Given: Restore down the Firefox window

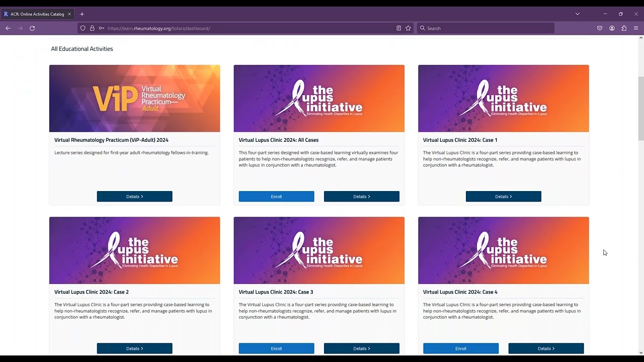Looking at the screenshot, I should tap(621, 14).
